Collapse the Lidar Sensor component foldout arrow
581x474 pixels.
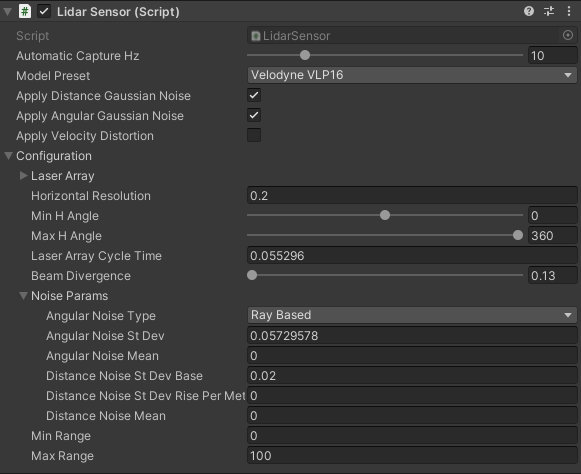7,11
